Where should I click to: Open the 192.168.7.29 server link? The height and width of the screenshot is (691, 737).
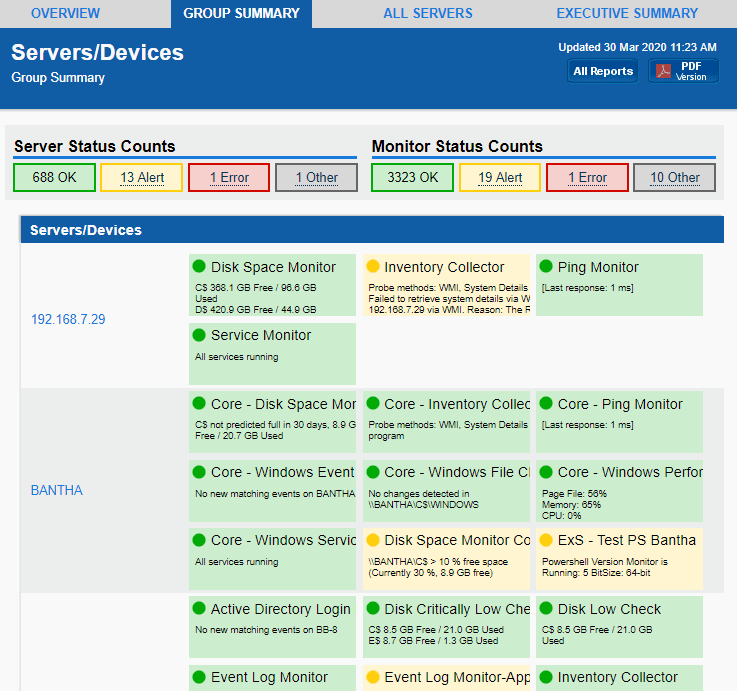[x=68, y=320]
